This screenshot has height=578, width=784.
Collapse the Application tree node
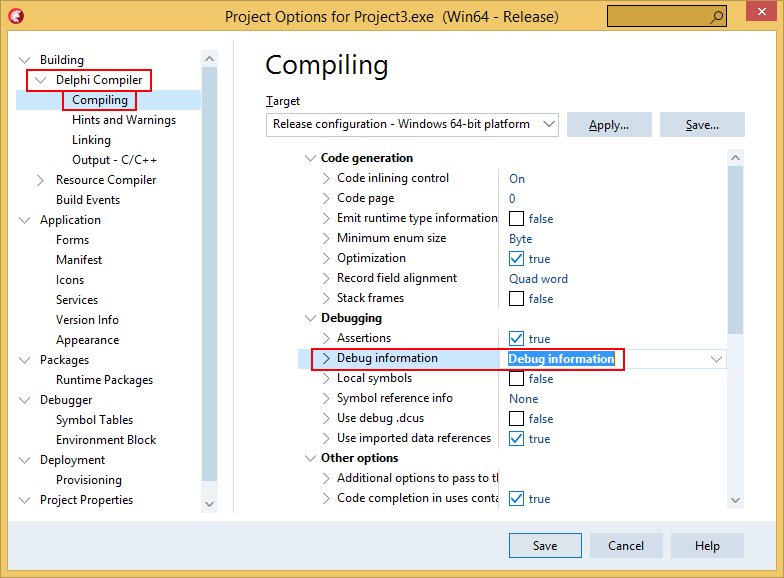tap(24, 220)
